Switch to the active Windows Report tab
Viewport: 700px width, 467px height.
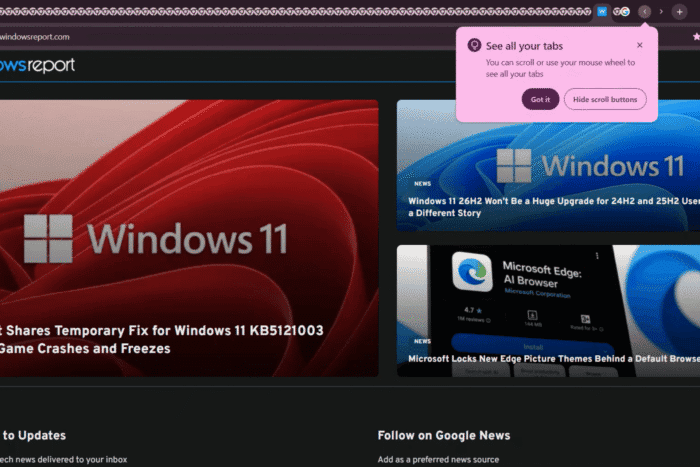(x=602, y=12)
